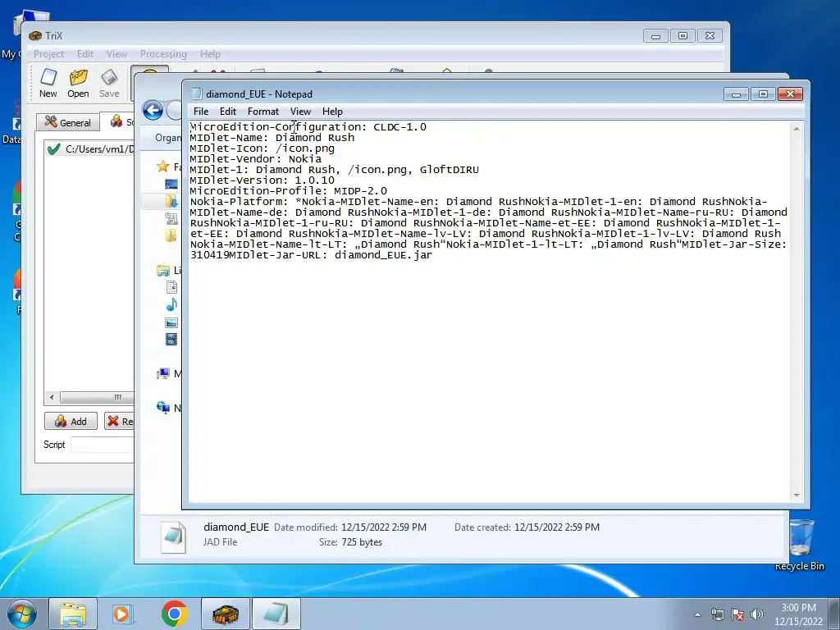Click the Music icon in Explorer sidebar

click(171, 304)
